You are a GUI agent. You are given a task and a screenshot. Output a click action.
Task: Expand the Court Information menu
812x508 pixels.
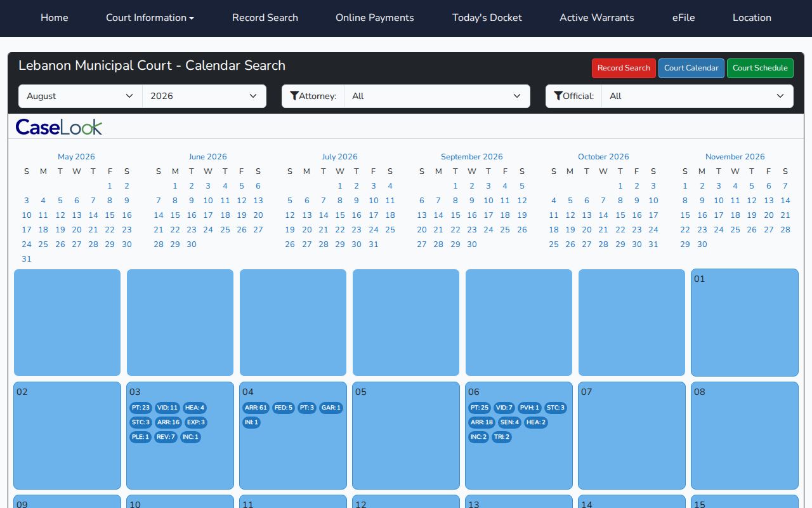click(x=150, y=18)
